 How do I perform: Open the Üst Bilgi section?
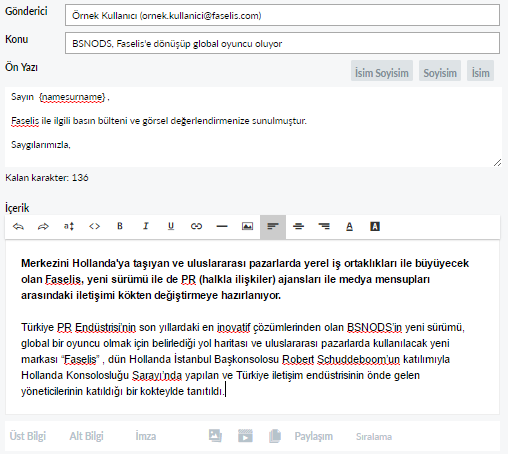[x=28, y=436]
